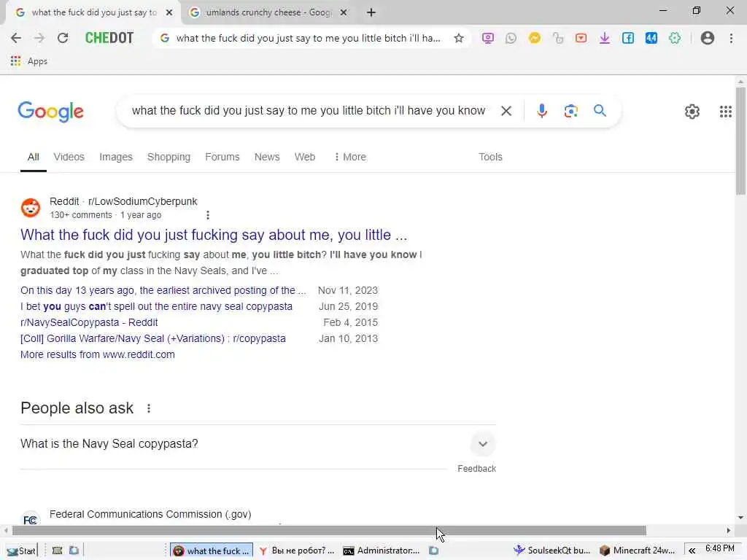Open 'More results from www.reddit.com' link
Viewport: 747px width, 560px height.
pos(98,355)
